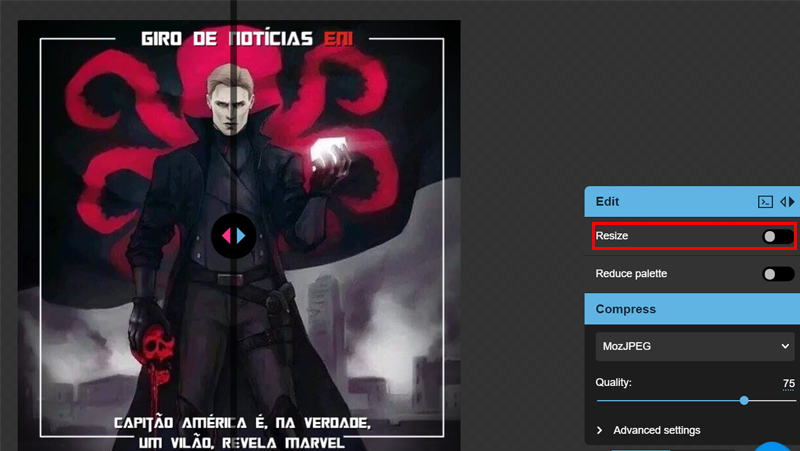Open the MozJPEG codec dropdown
Image resolution: width=800 pixels, height=451 pixels.
click(695, 346)
